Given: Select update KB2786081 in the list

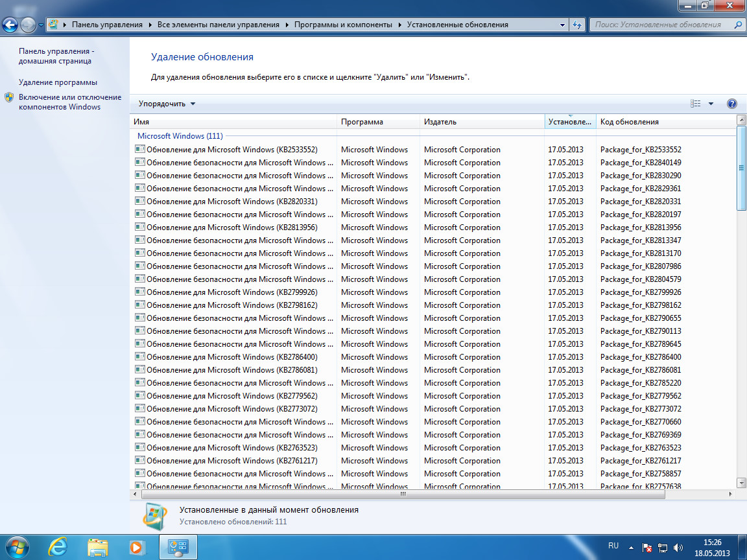Looking at the screenshot, I should (x=433, y=370).
